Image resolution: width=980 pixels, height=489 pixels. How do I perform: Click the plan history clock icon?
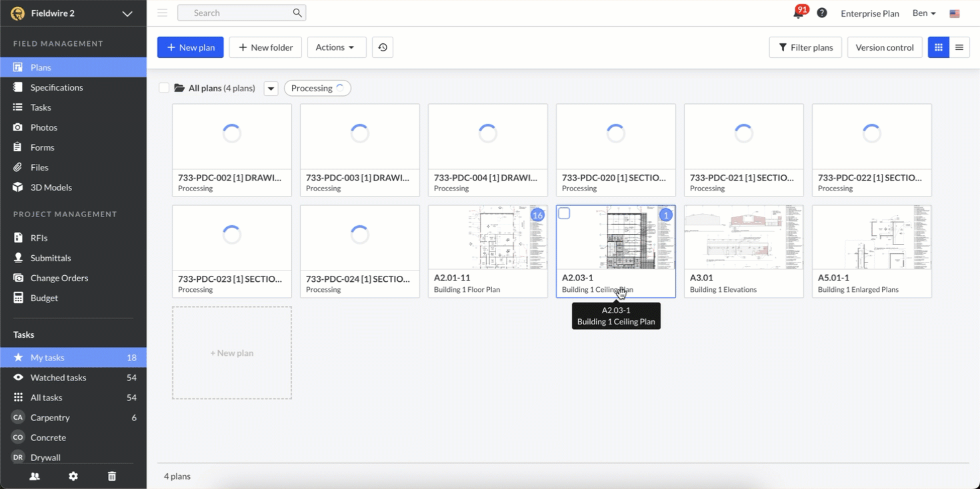[x=383, y=47]
